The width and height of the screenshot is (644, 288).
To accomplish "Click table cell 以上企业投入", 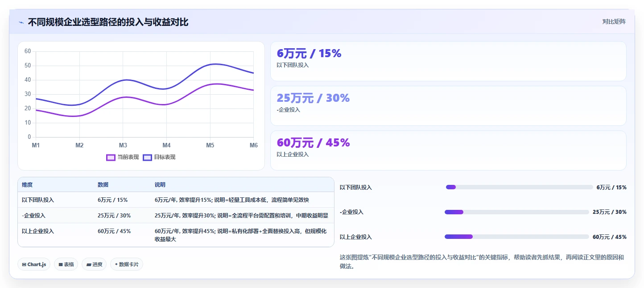I will coord(38,231).
